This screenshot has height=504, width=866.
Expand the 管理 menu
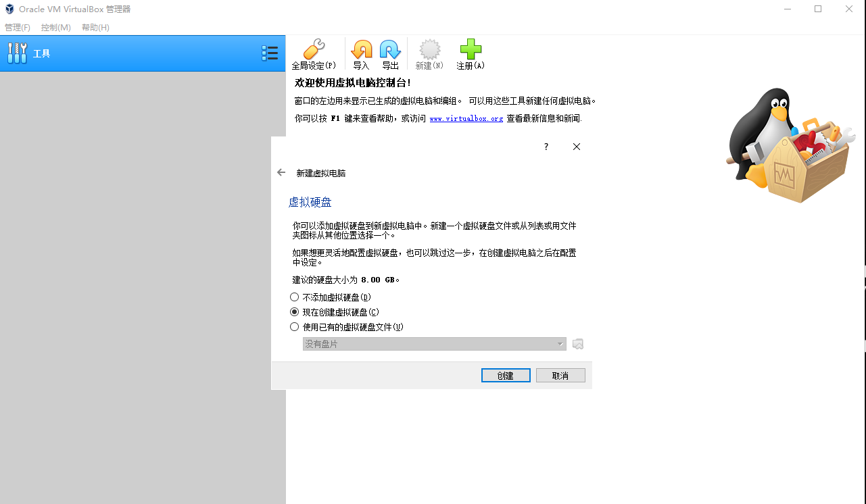pyautogui.click(x=17, y=28)
